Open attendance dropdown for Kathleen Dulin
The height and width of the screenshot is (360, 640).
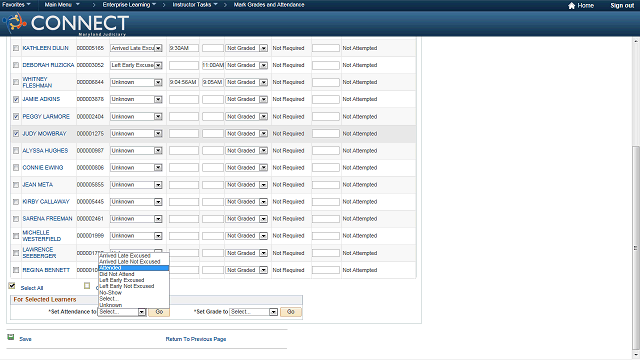[x=136, y=48]
